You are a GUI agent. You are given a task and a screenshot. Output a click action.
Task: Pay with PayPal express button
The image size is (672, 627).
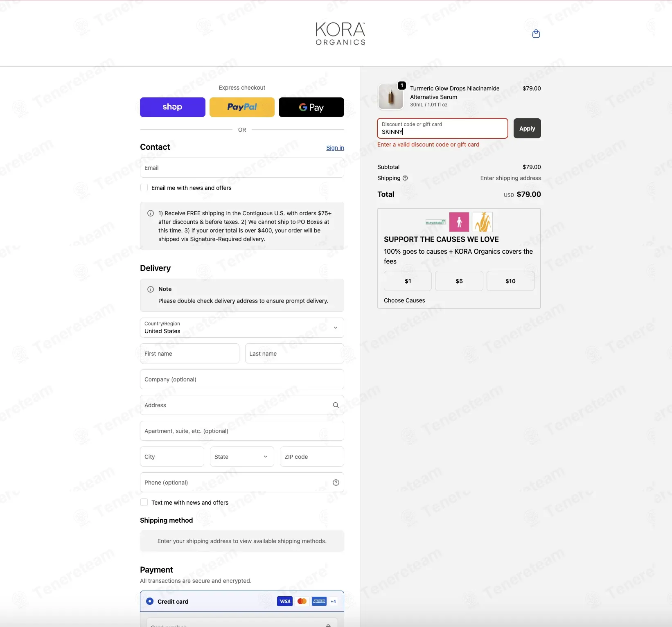tap(242, 107)
